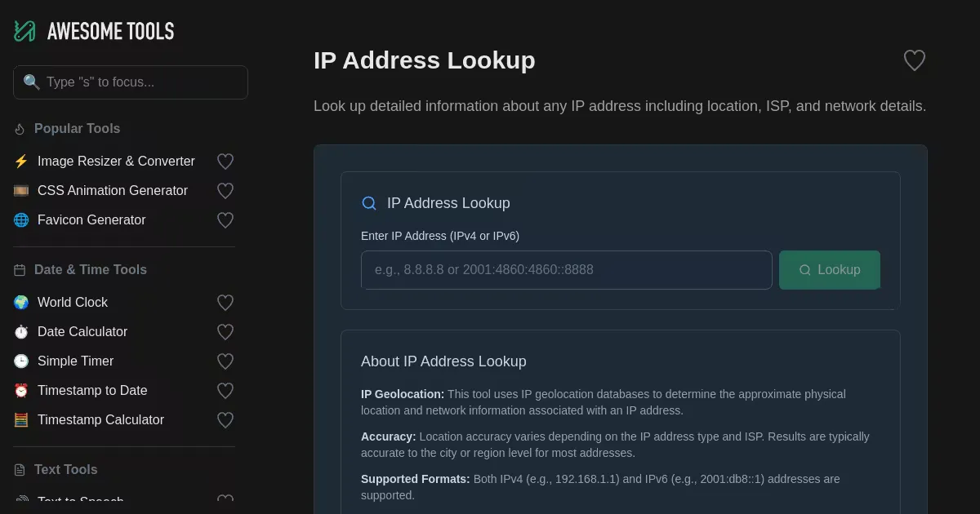Favorite the IP Address Lookup page heart
The height and width of the screenshot is (514, 980).
point(914,60)
